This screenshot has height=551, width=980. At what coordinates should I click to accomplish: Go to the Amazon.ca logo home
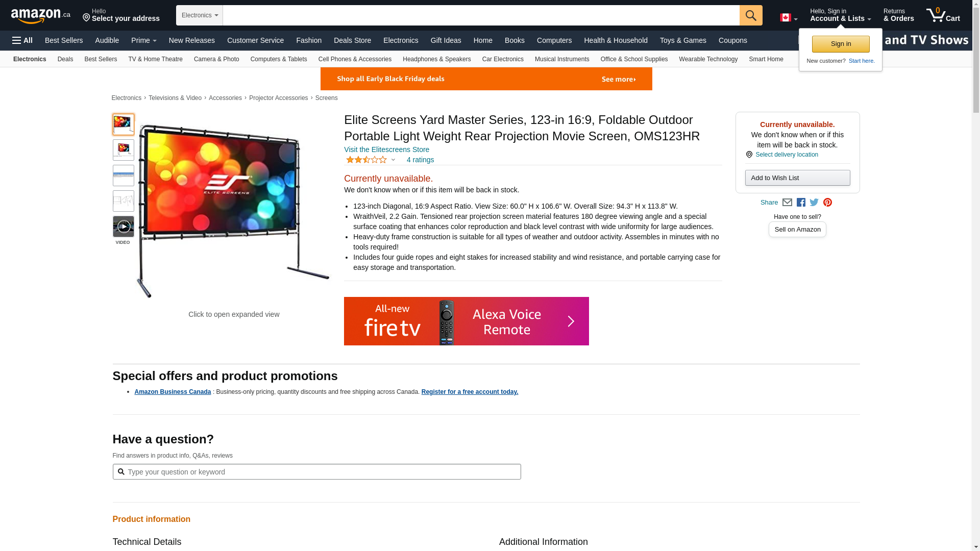click(x=41, y=16)
